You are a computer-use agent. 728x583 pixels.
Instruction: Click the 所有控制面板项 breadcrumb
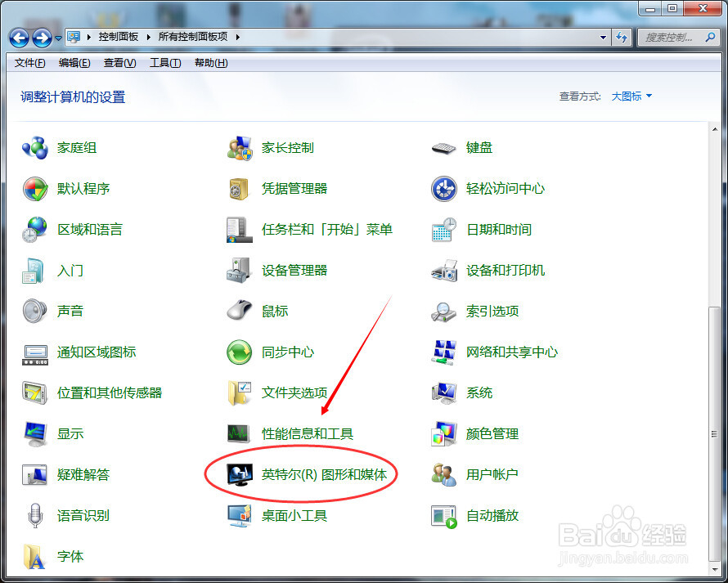point(193,37)
